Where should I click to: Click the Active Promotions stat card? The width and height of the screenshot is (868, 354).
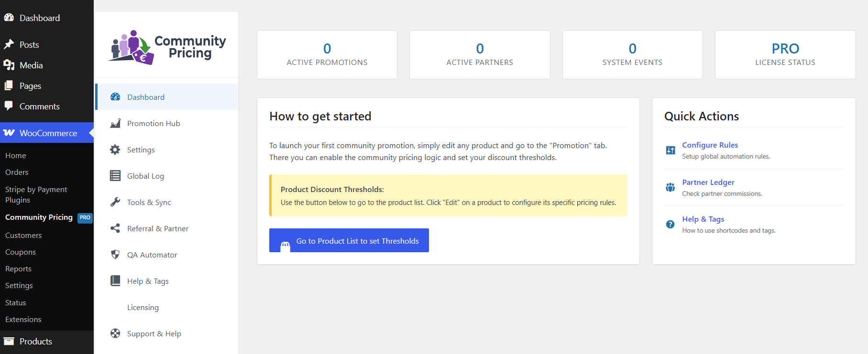327,55
